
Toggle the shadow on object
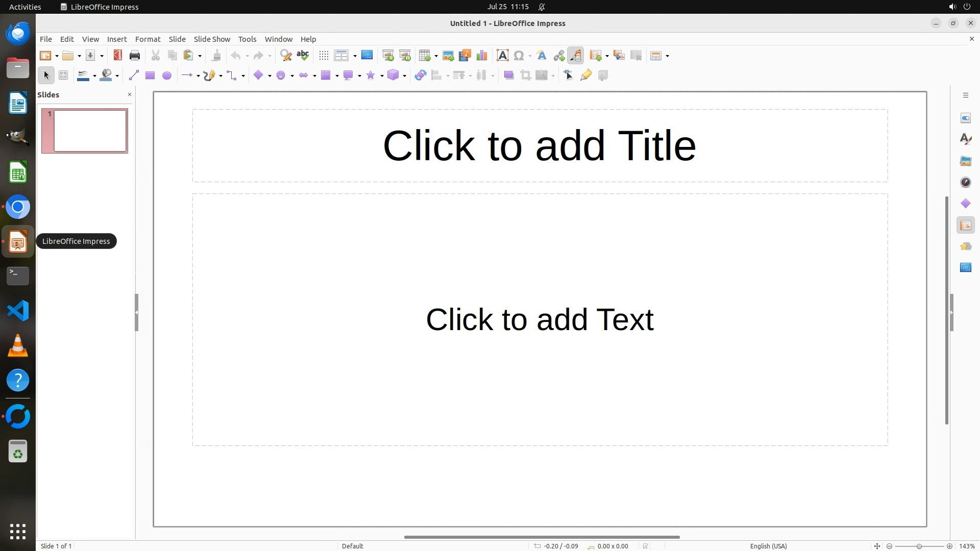pyautogui.click(x=508, y=76)
